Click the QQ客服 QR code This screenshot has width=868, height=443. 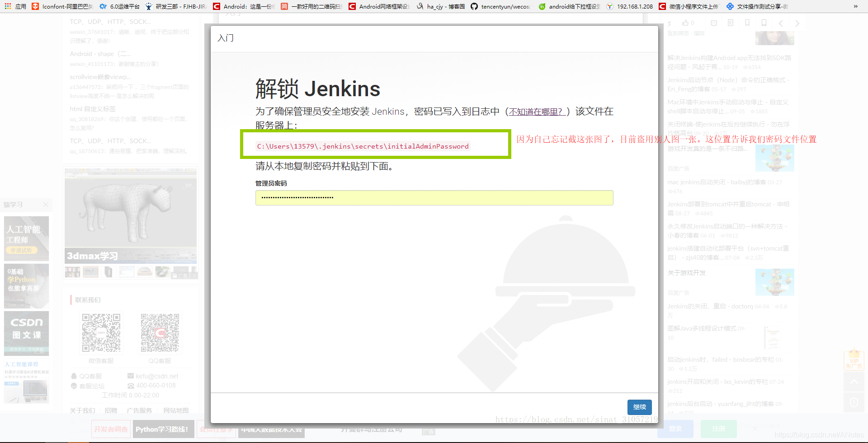point(160,333)
